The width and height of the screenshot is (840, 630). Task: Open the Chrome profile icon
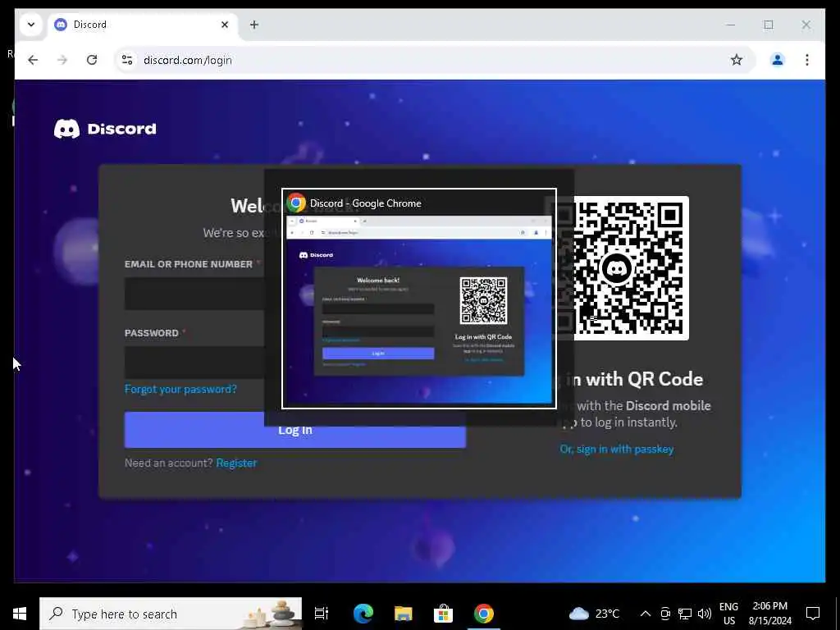tap(778, 60)
